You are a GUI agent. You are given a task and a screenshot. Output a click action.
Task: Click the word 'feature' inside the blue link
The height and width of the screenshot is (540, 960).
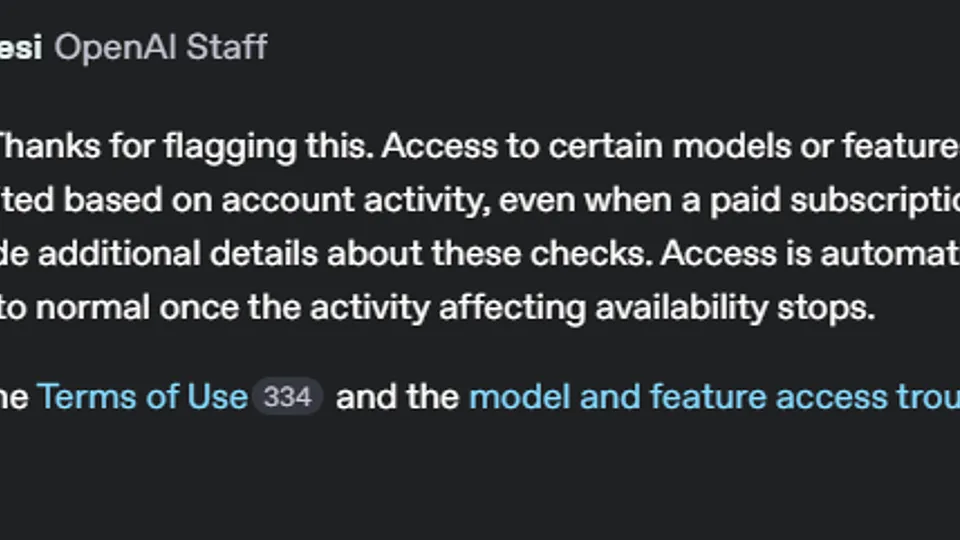coord(708,397)
